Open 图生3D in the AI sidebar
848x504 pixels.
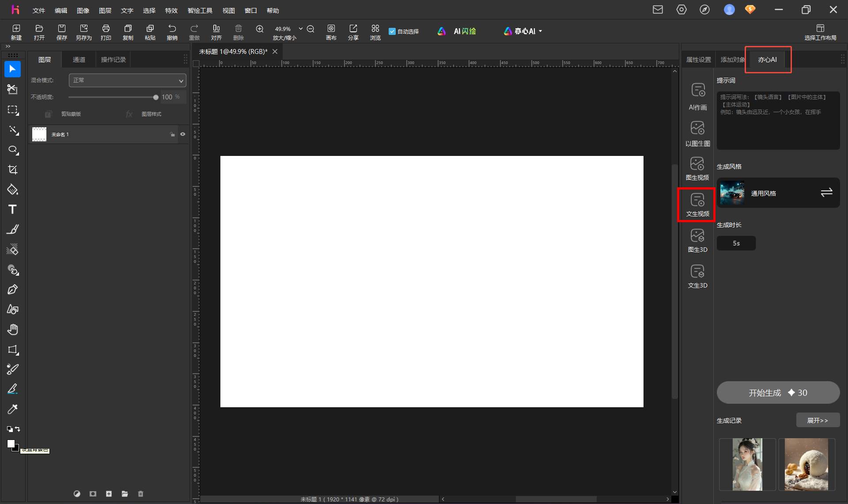point(698,241)
